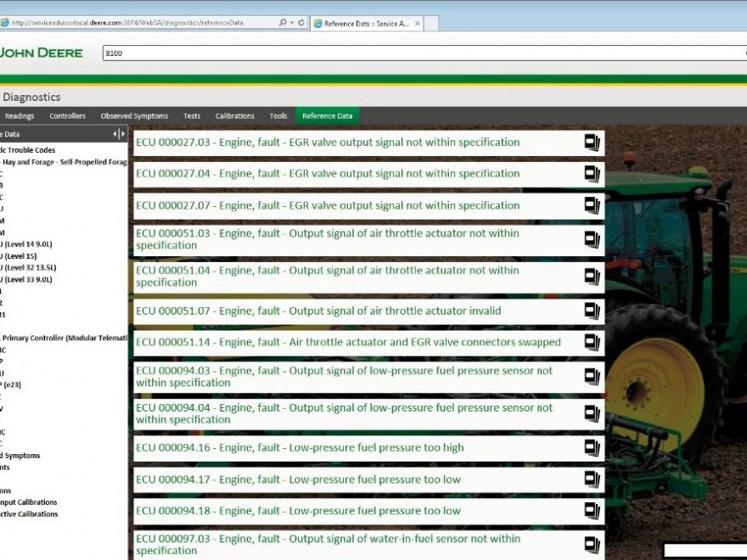
Task: Select the (Level 32 13.5L) controller item
Action: (28, 267)
